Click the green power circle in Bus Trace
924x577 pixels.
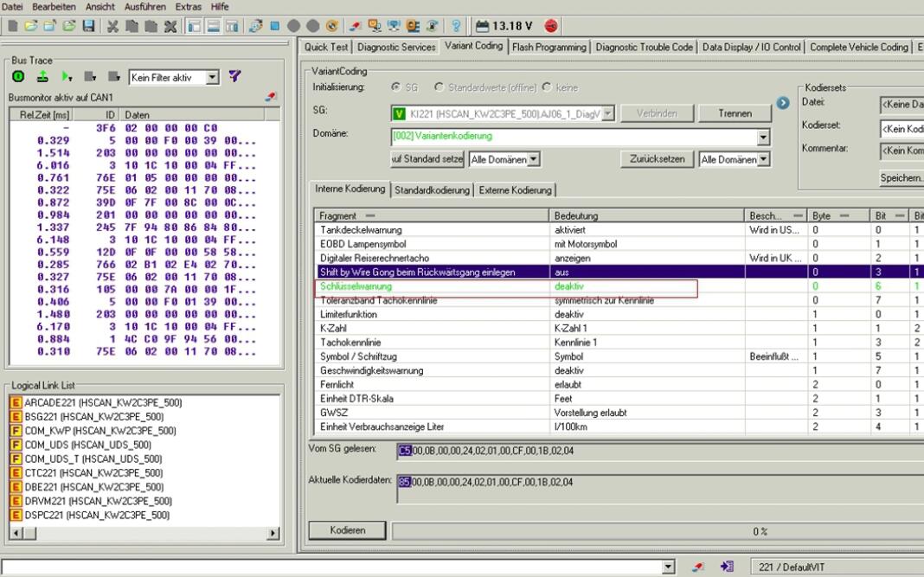(x=18, y=77)
